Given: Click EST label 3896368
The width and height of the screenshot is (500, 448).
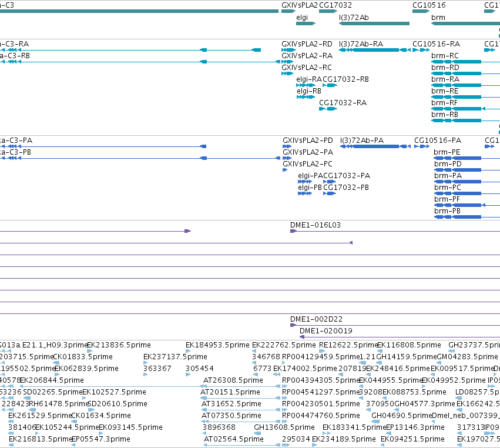Looking at the screenshot, I should click(219, 427).
